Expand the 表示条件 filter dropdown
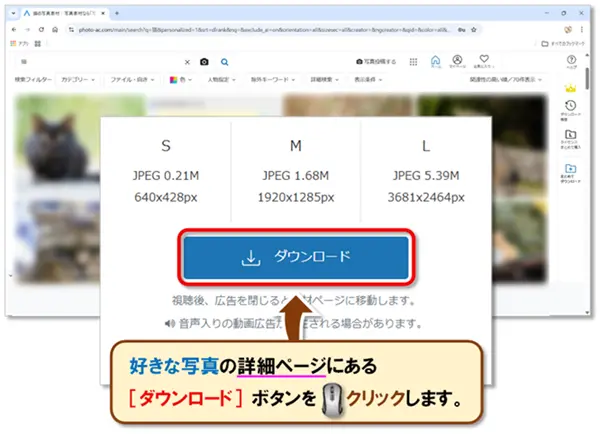Screen dimensions: 600x434 click(x=368, y=80)
